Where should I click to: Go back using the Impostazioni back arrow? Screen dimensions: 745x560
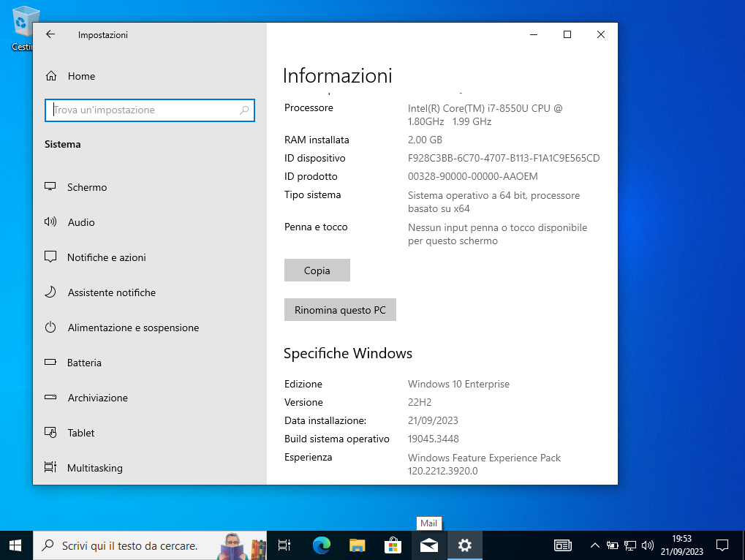coord(50,34)
